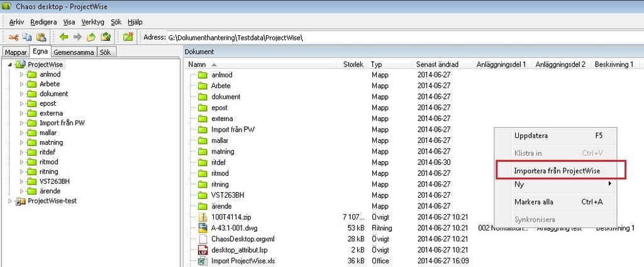
Task: Sort by Senast ändrad column header
Action: click(x=443, y=64)
